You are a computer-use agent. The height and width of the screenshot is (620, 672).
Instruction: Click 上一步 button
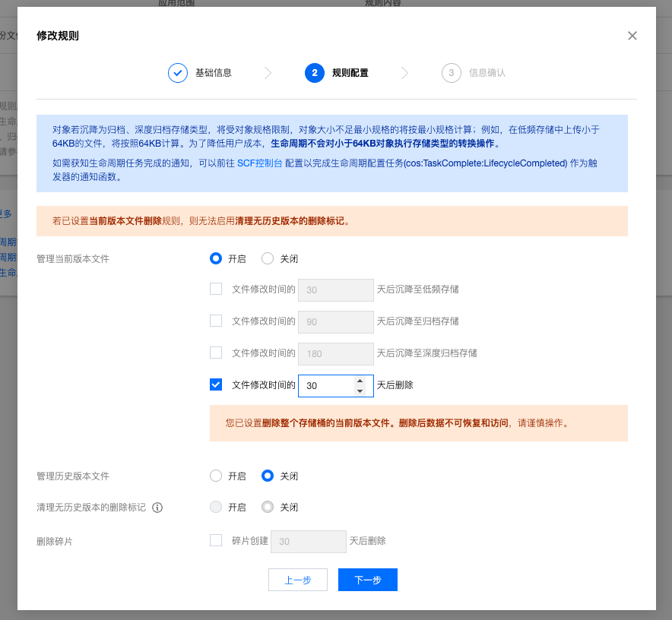297,580
